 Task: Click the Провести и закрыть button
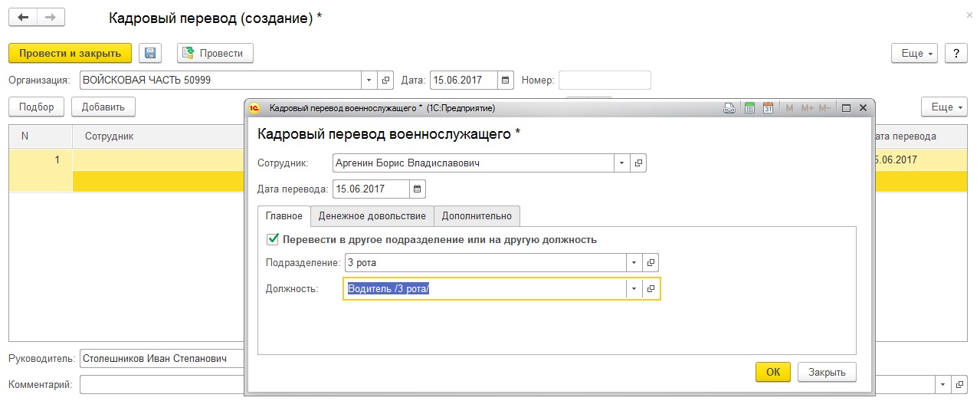[x=70, y=53]
